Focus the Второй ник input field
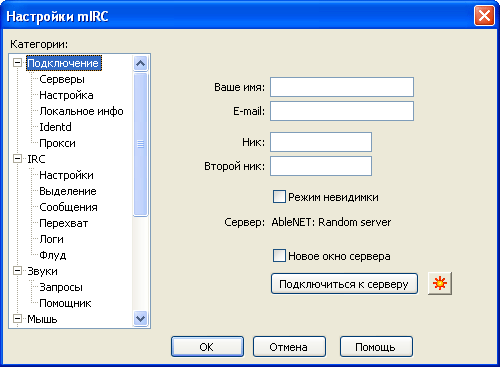 321,166
